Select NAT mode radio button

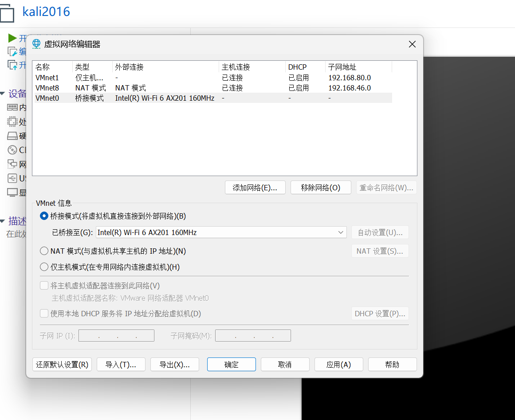(44, 251)
